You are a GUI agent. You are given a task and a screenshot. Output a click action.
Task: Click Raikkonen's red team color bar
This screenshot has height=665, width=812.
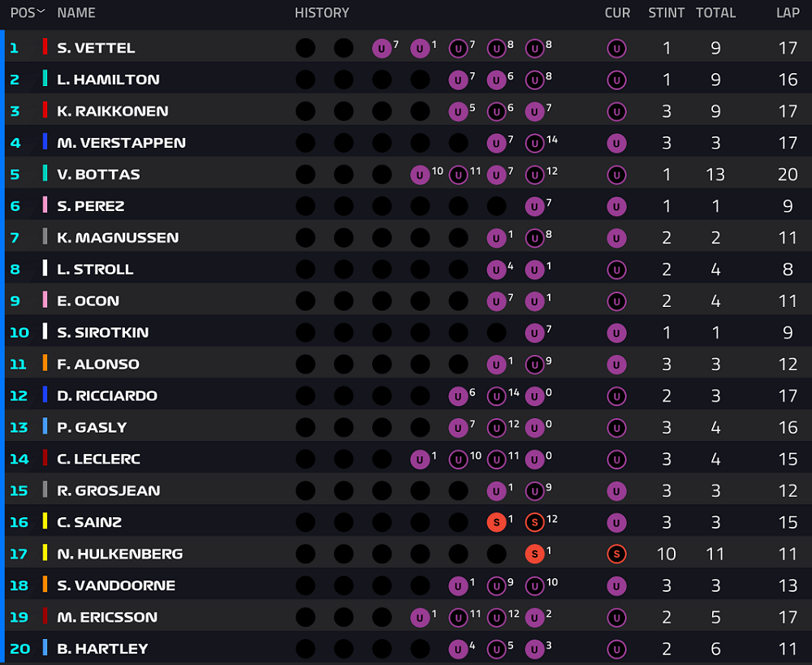coord(45,110)
